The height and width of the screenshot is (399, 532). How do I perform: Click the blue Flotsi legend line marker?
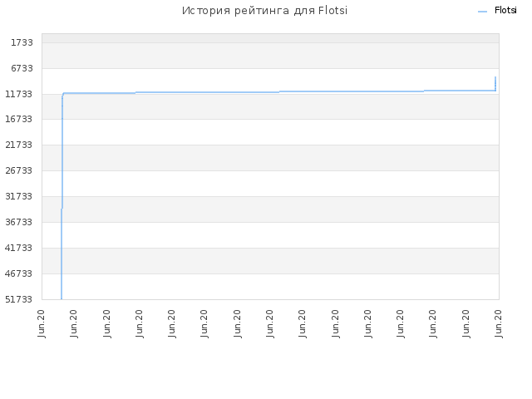click(482, 12)
